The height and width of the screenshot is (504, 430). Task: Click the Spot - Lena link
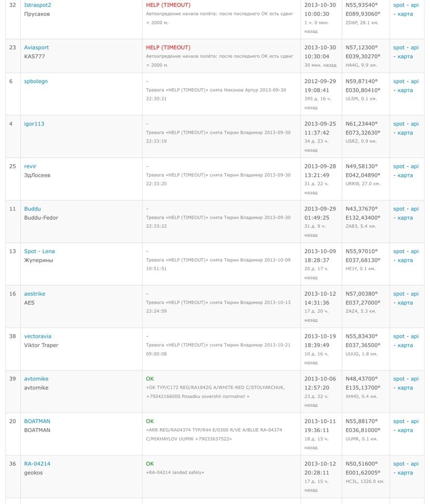pos(40,251)
